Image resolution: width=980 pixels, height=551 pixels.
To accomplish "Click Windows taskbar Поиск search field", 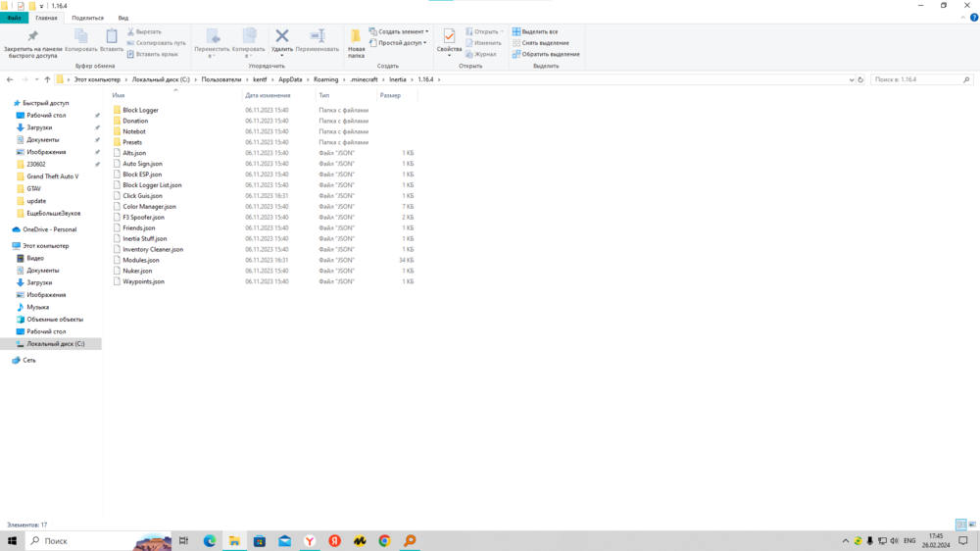I will [100, 540].
